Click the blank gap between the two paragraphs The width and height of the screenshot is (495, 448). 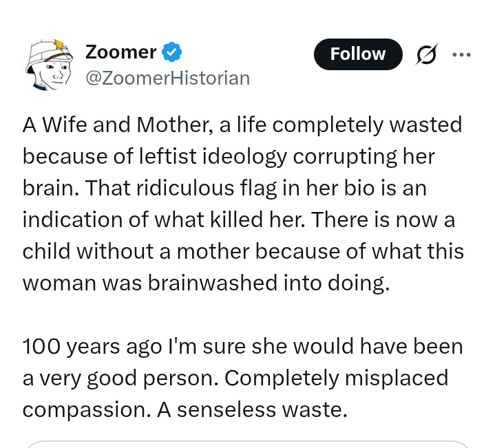point(242,314)
